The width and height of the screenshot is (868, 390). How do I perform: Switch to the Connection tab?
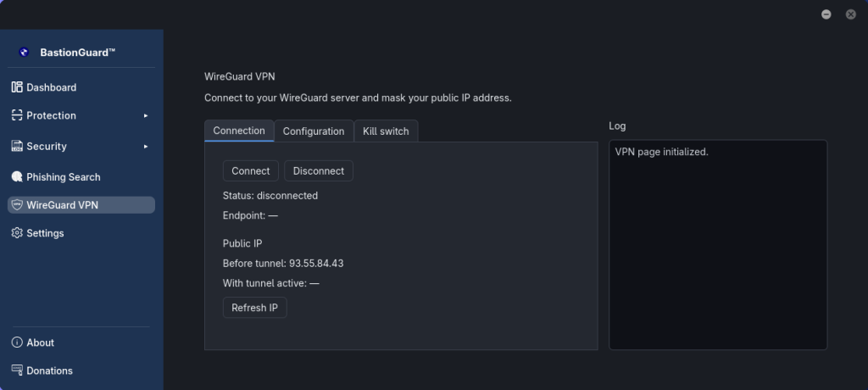239,131
